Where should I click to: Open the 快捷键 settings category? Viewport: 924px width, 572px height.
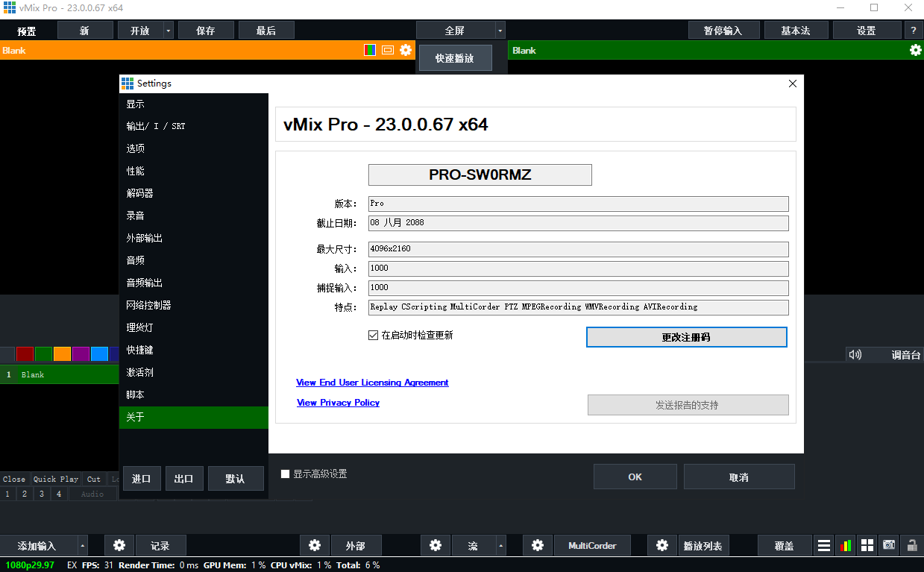tap(139, 350)
